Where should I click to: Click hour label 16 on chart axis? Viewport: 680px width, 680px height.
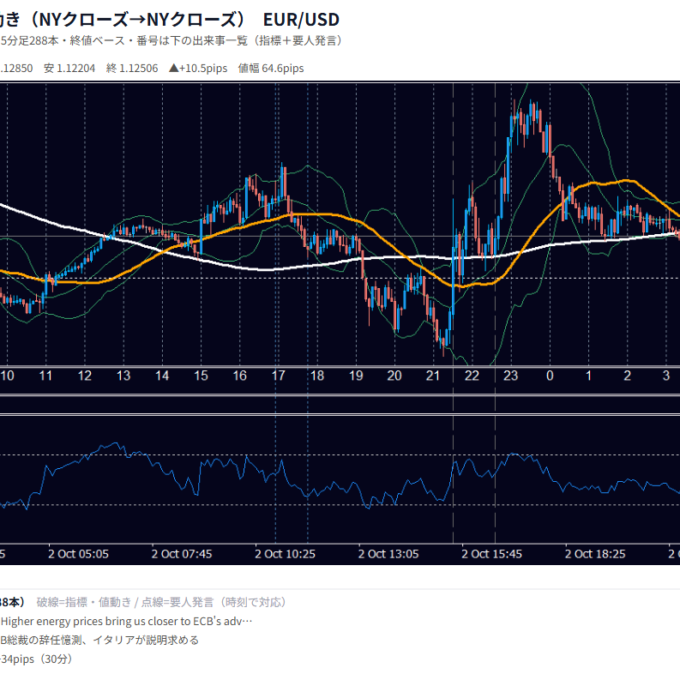coord(240,376)
